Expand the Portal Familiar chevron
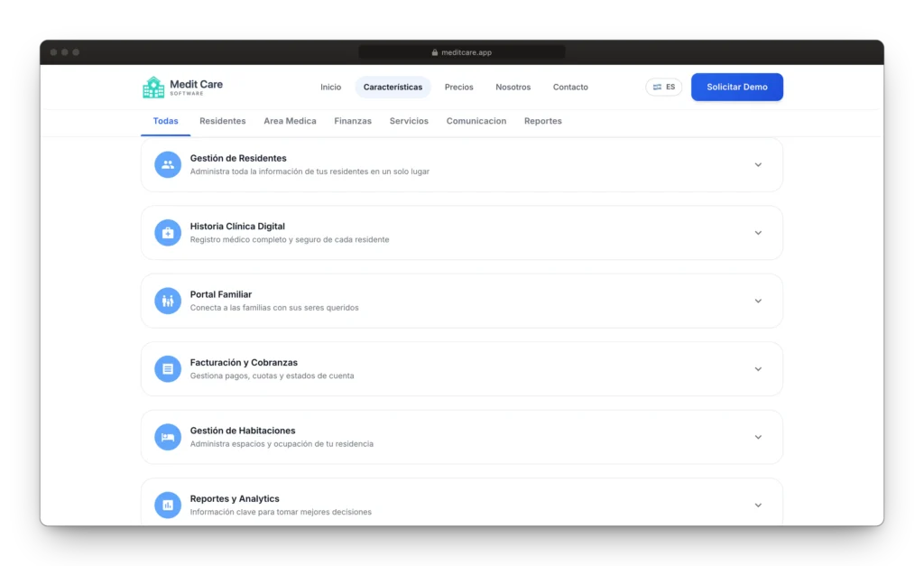Viewport: 924px width, 566px height. (758, 302)
